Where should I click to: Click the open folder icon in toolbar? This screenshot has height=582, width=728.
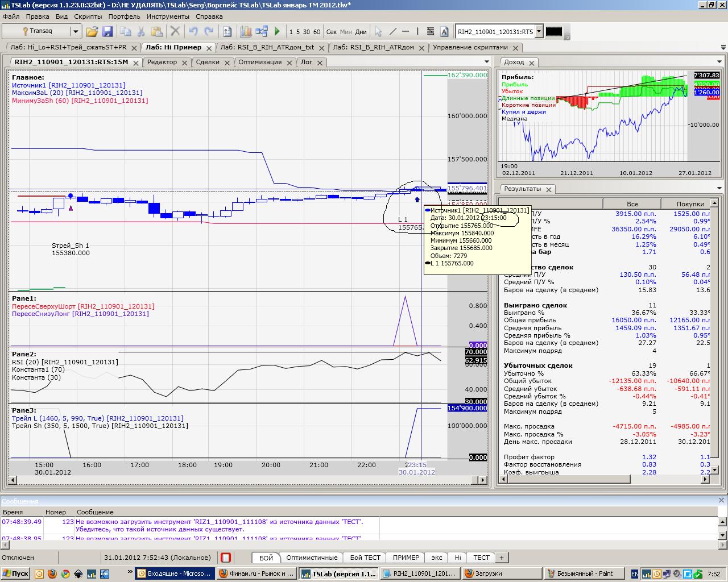[x=92, y=32]
